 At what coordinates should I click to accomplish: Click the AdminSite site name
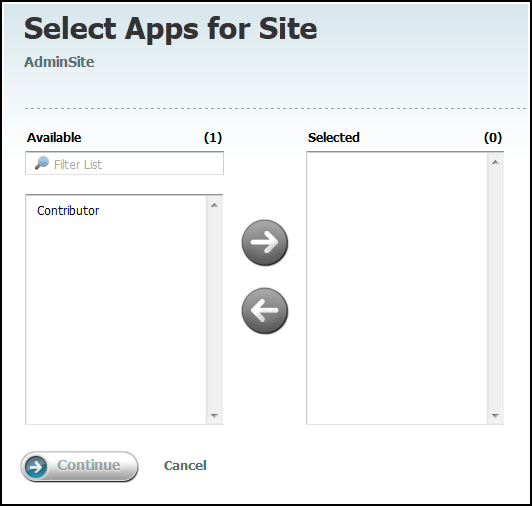click(x=59, y=62)
